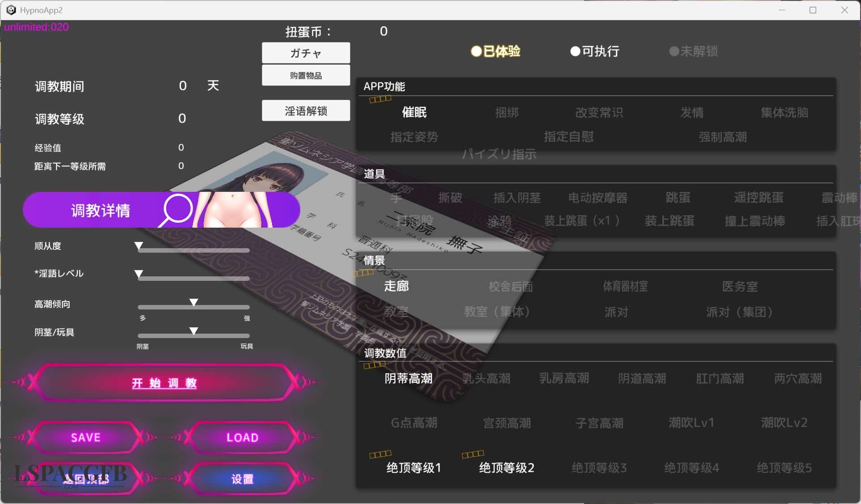The image size is (861, 504).
Task: Open 设置 settings button
Action: (x=242, y=479)
